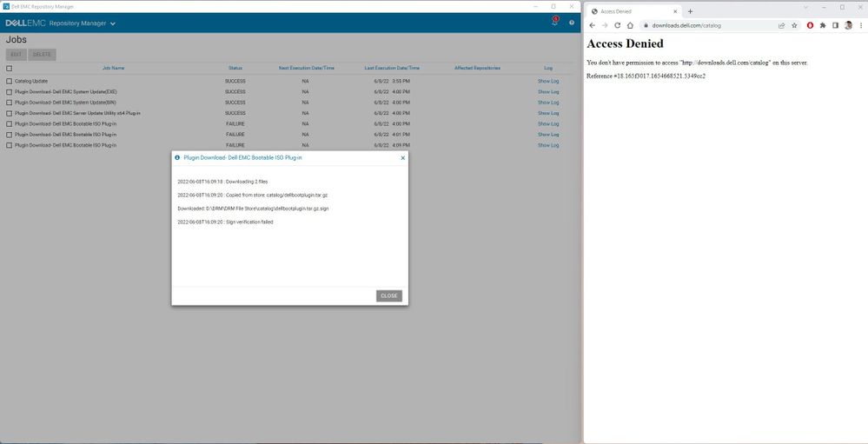Share this page from address bar
This screenshot has height=444, width=868.
782,25
